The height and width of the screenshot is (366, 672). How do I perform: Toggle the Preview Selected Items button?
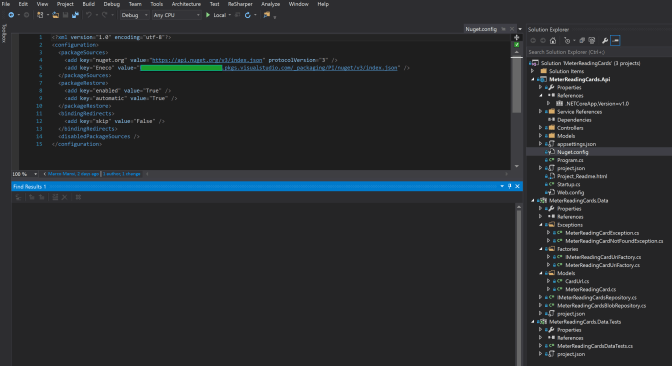click(x=615, y=40)
